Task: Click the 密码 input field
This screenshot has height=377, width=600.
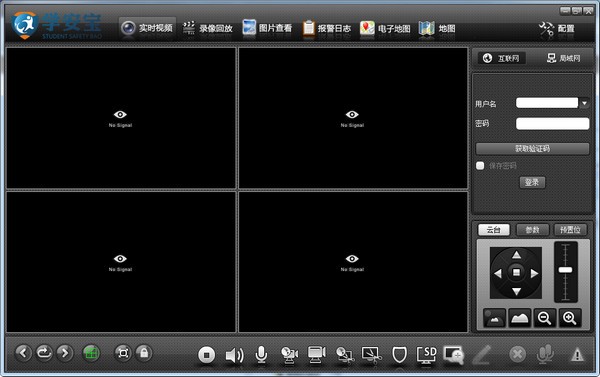Action: pos(553,124)
